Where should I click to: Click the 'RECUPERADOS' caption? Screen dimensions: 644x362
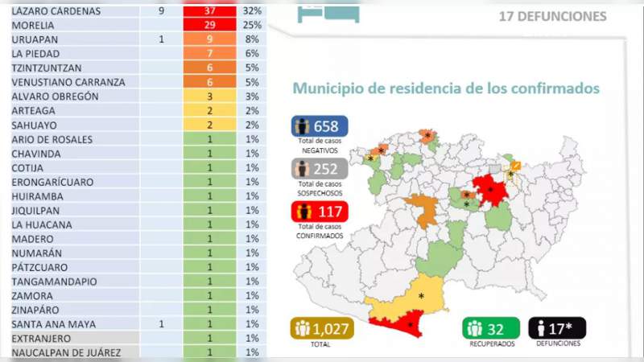(492, 344)
